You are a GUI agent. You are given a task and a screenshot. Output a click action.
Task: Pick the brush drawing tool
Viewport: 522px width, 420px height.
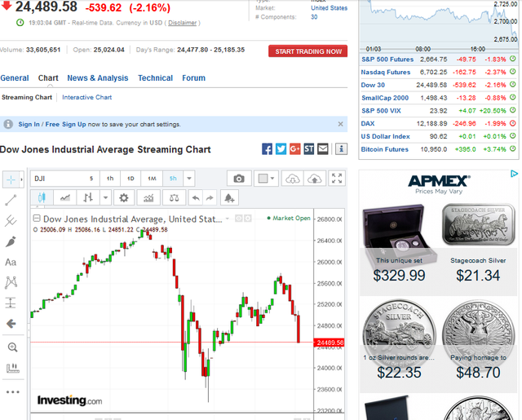point(11,241)
